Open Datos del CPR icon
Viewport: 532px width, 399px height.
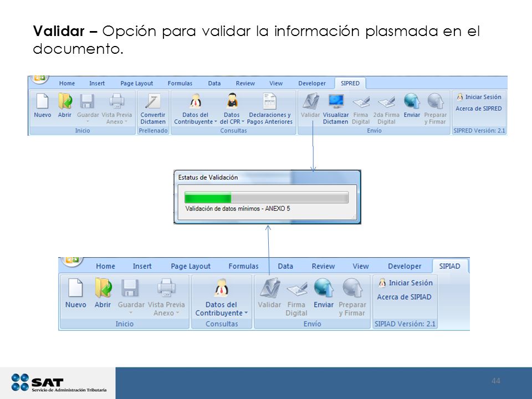click(x=232, y=109)
